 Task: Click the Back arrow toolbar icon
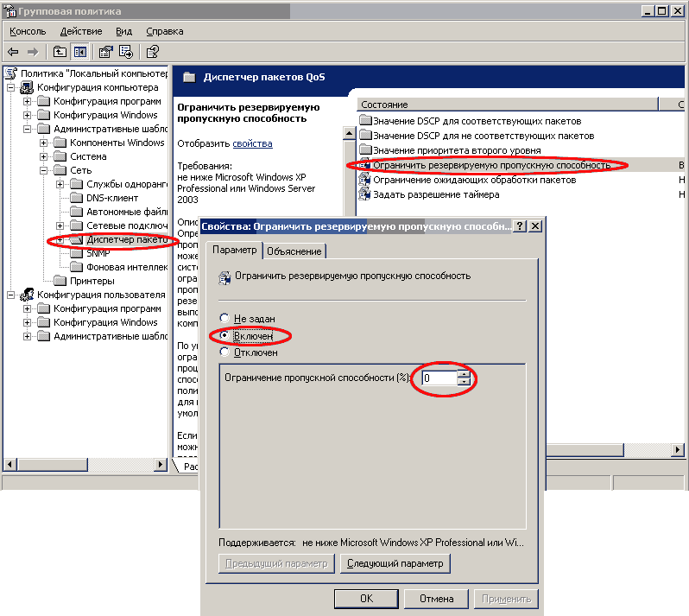click(x=13, y=52)
